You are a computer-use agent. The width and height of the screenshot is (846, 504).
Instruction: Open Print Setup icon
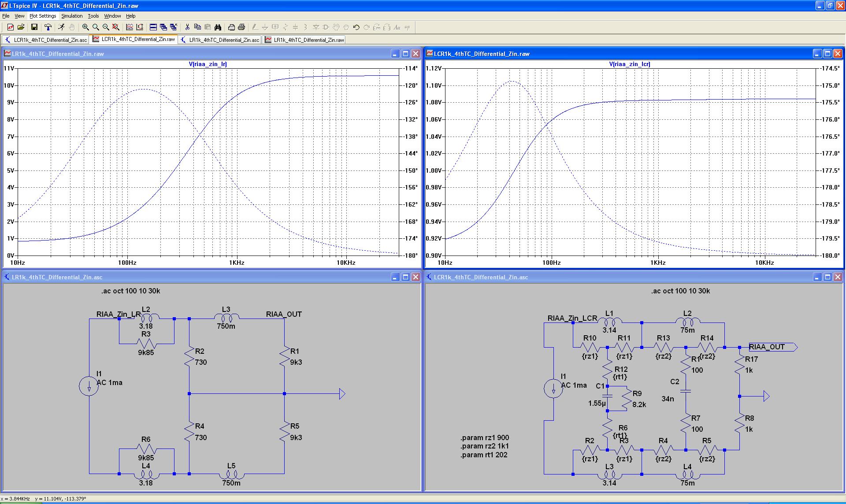coord(231,27)
